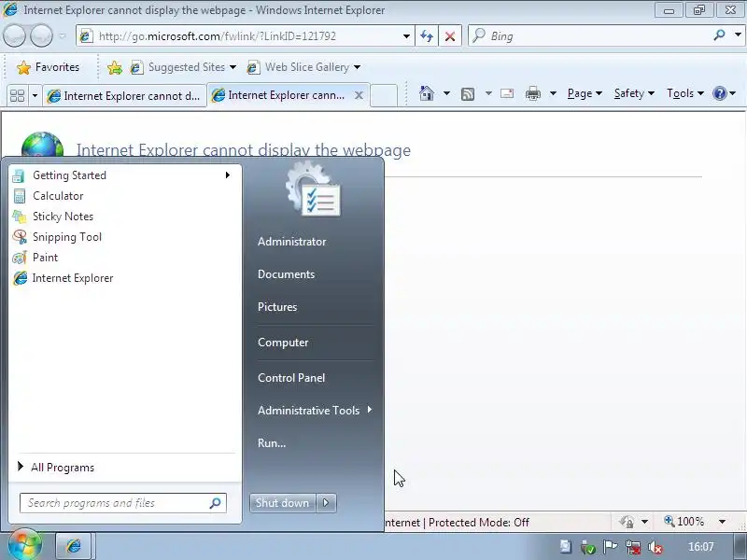Open recent pages dropdown beside Forward
The image size is (747, 560).
click(x=63, y=35)
